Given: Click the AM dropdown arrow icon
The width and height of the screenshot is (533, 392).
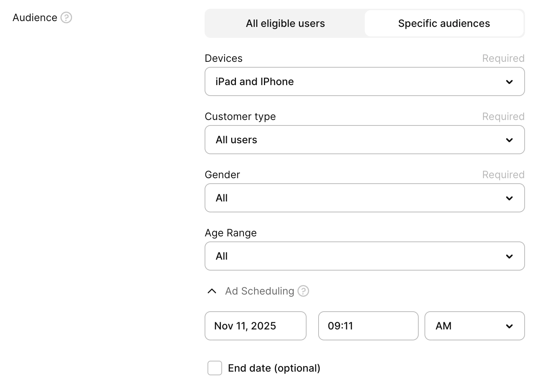Looking at the screenshot, I should (x=509, y=326).
